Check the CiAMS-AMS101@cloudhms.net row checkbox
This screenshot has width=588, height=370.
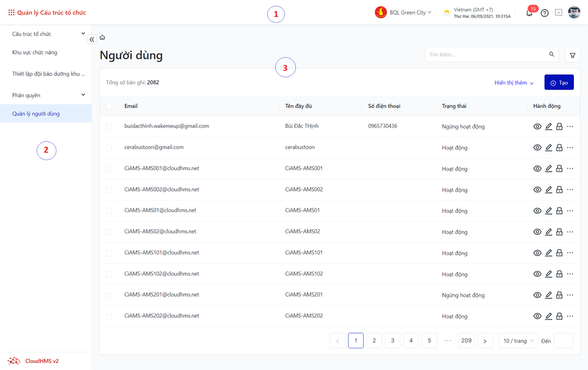(109, 253)
